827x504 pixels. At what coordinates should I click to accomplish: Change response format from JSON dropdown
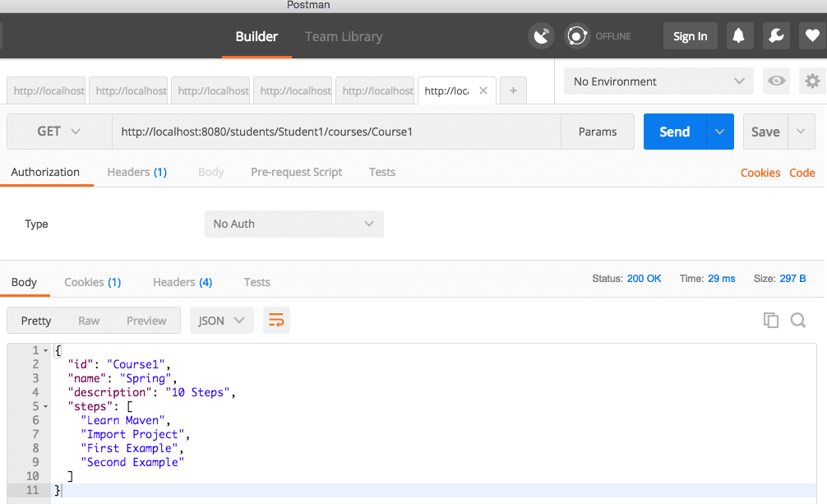(221, 320)
